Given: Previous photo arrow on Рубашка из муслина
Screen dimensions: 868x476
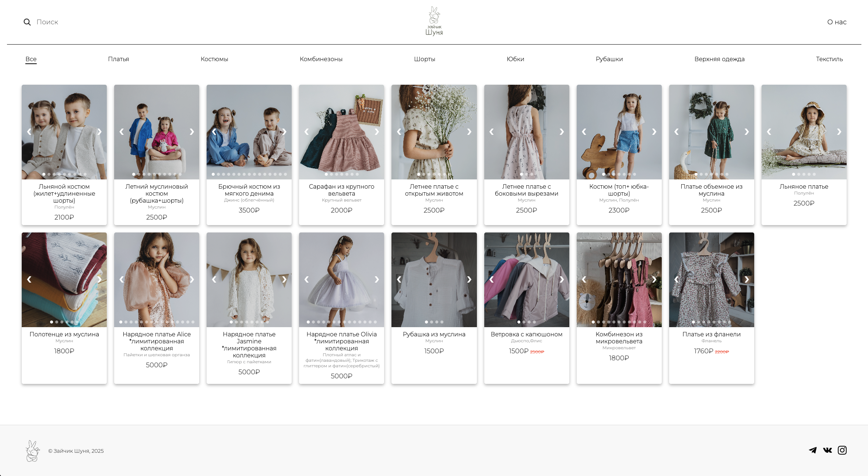Looking at the screenshot, I should pyautogui.click(x=399, y=279).
